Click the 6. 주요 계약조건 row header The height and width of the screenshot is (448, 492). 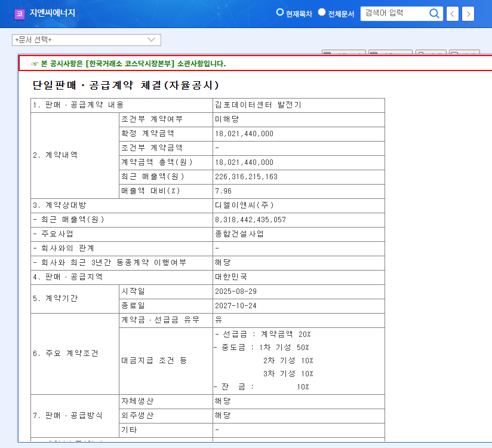point(75,354)
